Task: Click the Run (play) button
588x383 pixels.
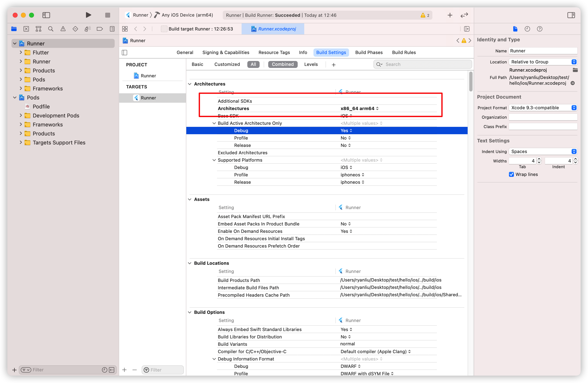Action: (x=88, y=15)
